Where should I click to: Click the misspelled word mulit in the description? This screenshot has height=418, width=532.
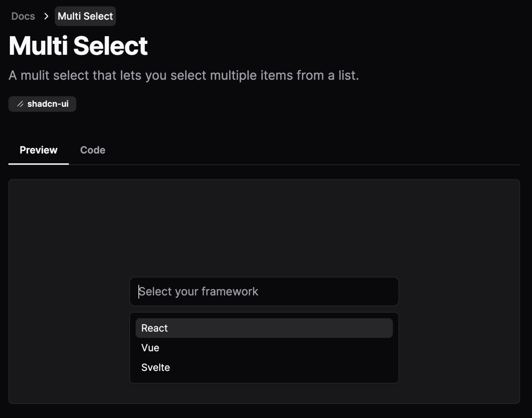tap(35, 75)
